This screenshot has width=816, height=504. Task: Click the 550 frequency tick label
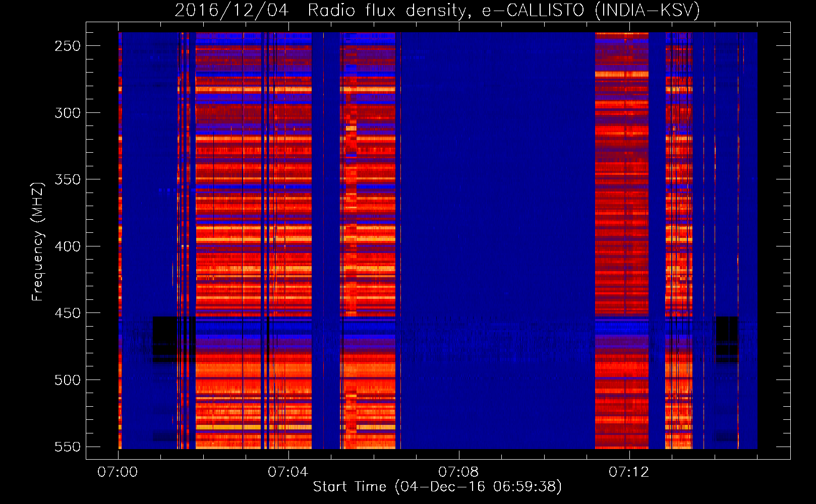click(x=68, y=447)
